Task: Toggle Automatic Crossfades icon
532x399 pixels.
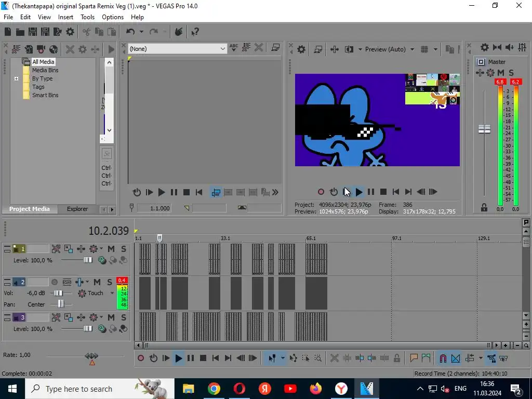Action: tap(456, 358)
